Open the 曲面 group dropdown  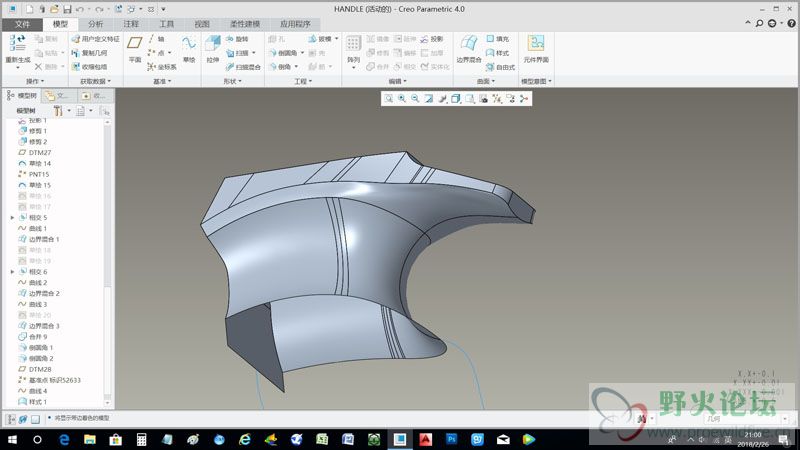pyautogui.click(x=486, y=81)
